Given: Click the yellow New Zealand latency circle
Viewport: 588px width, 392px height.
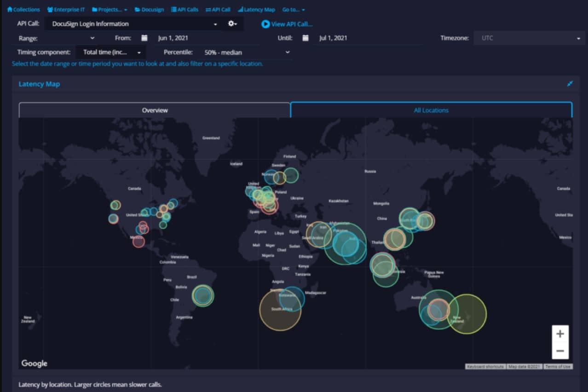Looking at the screenshot, I should [x=467, y=314].
